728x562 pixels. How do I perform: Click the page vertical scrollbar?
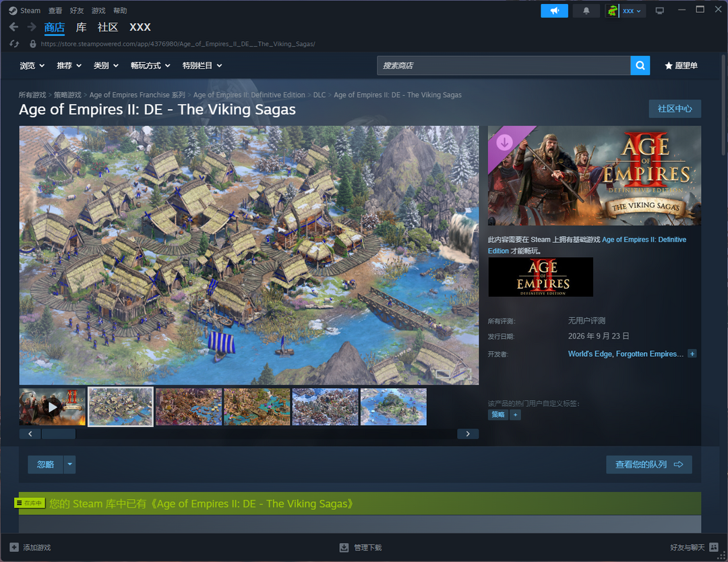[723, 105]
